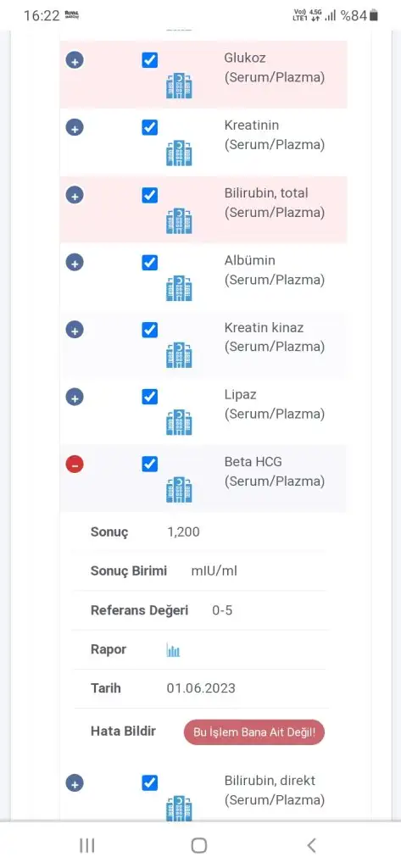
Task: Open the Android recent apps icon
Action: pyautogui.click(x=87, y=845)
